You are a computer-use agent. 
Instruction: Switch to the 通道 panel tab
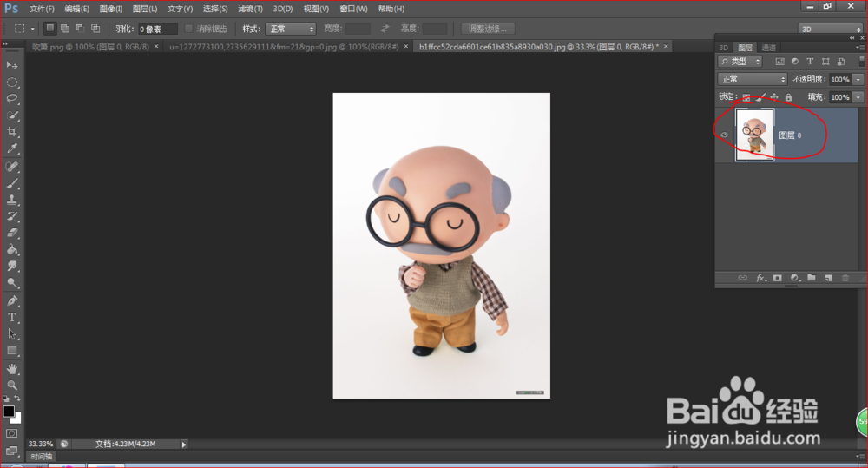[769, 48]
